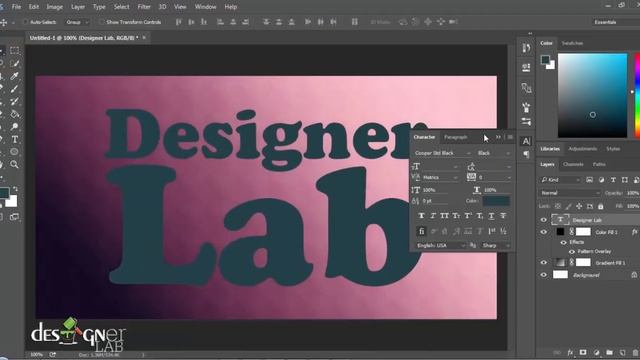Viewport: 640px width, 360px height.
Task: Open the Image menu
Action: click(x=54, y=7)
